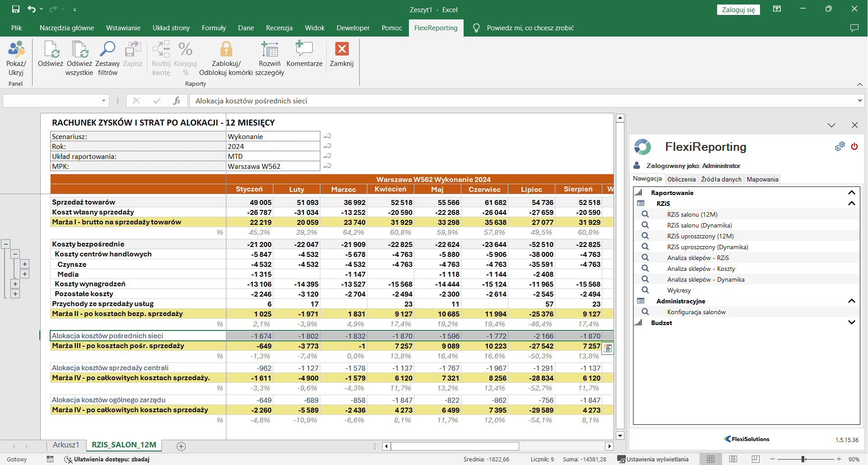Expand the Pozostałe koszty outline group
This screenshot has width=868, height=465.
tap(15, 294)
